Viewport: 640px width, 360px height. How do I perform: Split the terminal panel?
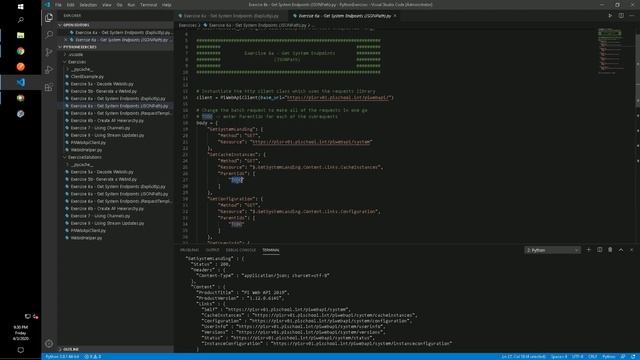(x=599, y=250)
